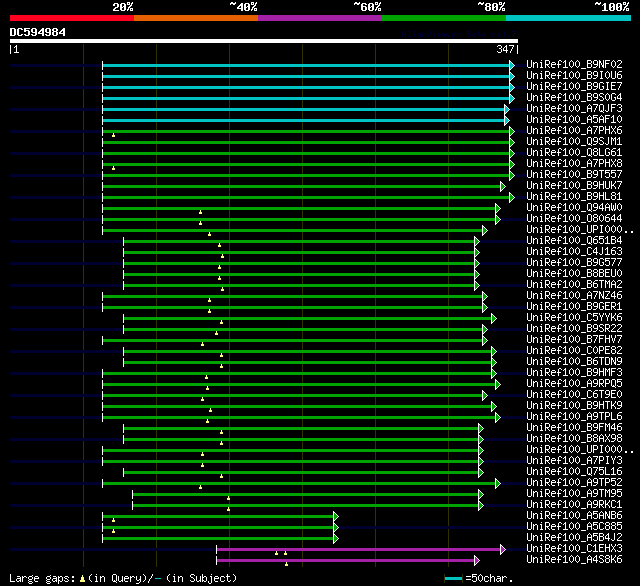Click the red 20% identity legend segment
This screenshot has height=586, width=640.
[x=72, y=18]
